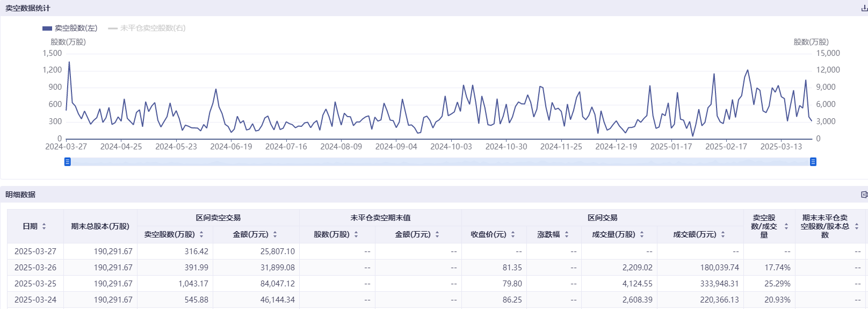The height and width of the screenshot is (309, 868).
Task: Click sort arrows next to 成交量(万股) header
Action: (x=642, y=234)
